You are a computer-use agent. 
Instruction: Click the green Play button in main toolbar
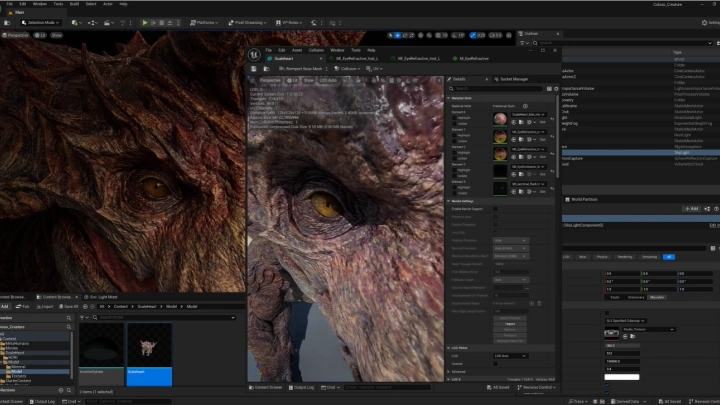click(145, 22)
